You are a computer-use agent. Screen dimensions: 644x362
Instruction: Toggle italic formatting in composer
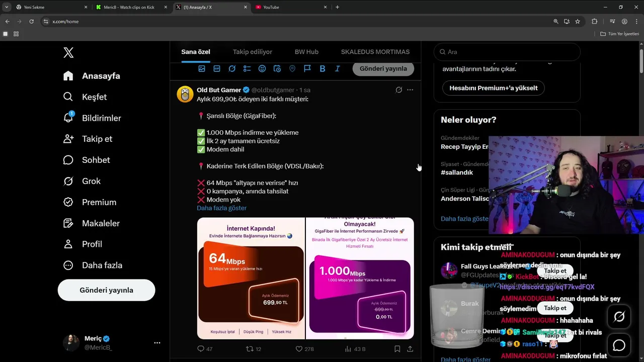tap(338, 68)
